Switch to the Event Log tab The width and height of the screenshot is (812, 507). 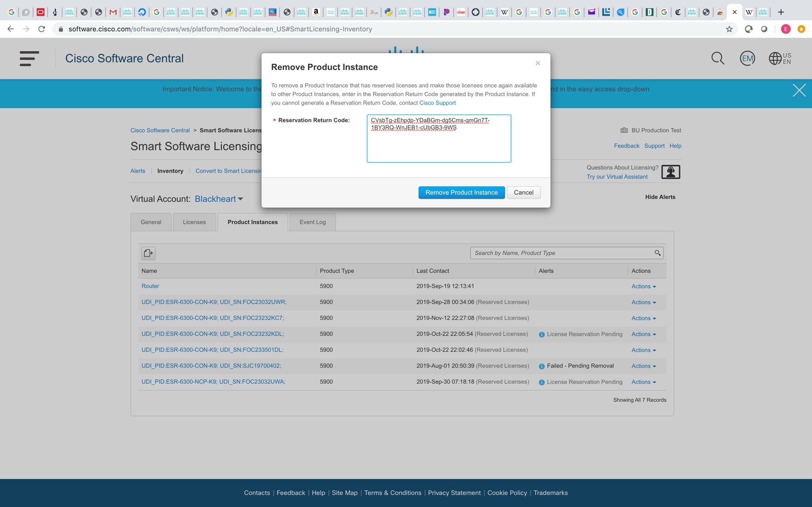tap(312, 222)
